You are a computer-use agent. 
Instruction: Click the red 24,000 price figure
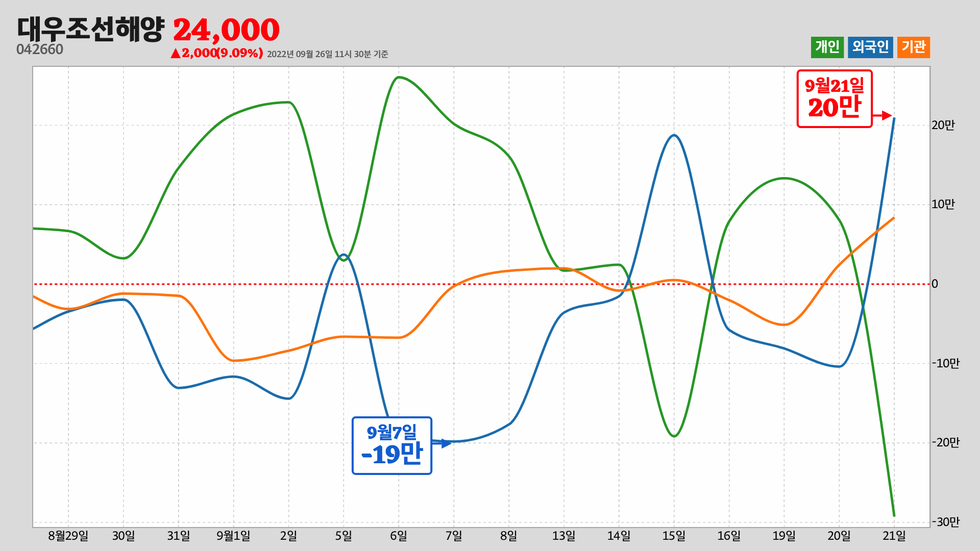point(226,30)
